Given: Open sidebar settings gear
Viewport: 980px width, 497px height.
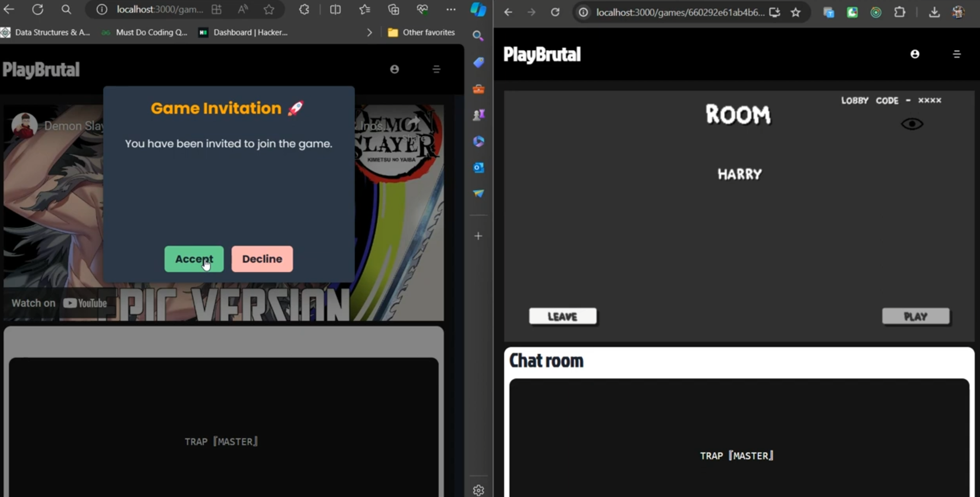Looking at the screenshot, I should (x=478, y=490).
